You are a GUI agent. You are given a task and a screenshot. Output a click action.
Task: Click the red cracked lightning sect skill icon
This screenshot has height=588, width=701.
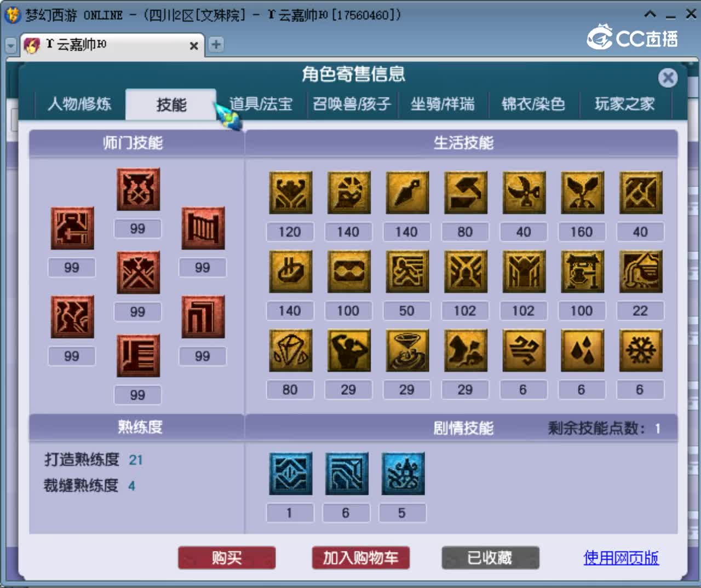pyautogui.click(x=72, y=317)
